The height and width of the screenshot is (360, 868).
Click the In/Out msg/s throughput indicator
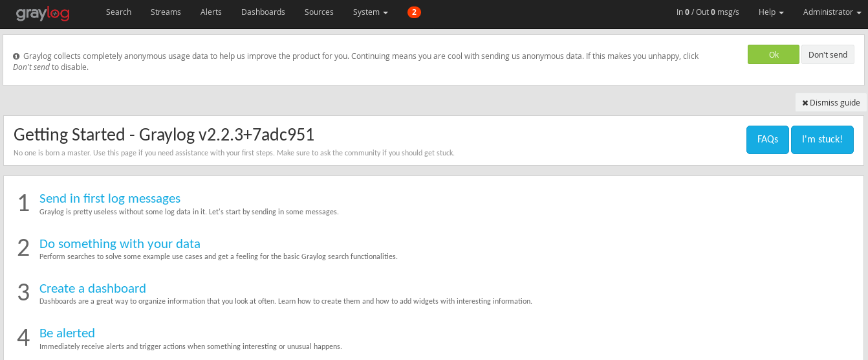[x=708, y=12]
